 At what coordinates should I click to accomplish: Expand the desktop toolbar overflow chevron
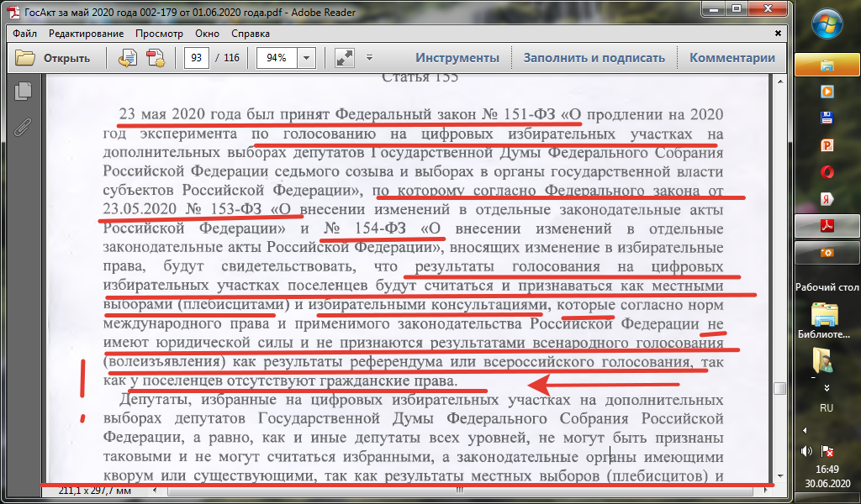point(827,388)
